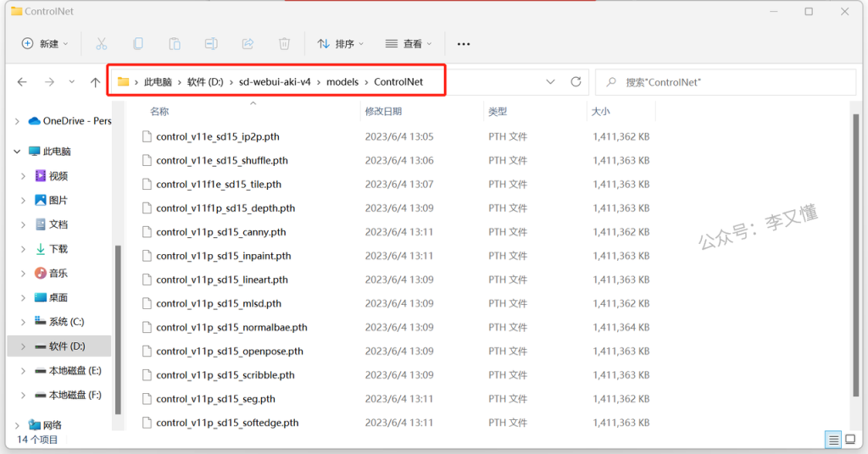Screen dimensions: 868x454
Task: Select file control_v11p_sd15_seg.pth
Action: click(x=215, y=398)
